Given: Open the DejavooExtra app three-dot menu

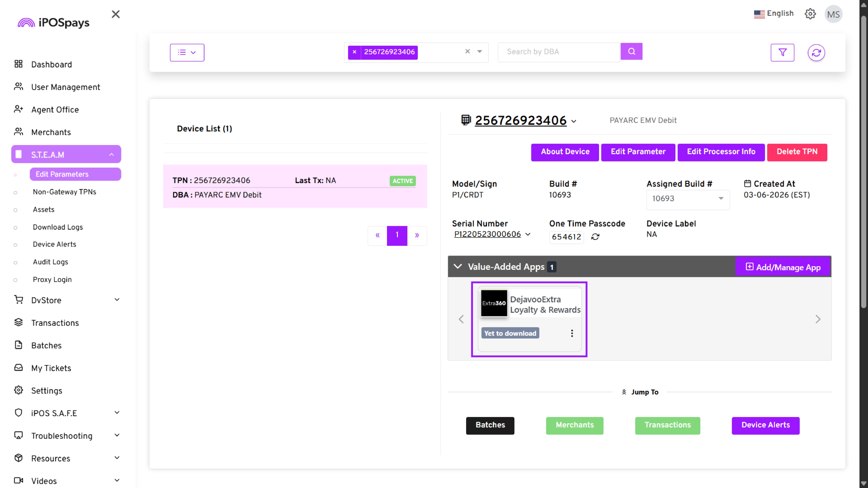Looking at the screenshot, I should [571, 333].
